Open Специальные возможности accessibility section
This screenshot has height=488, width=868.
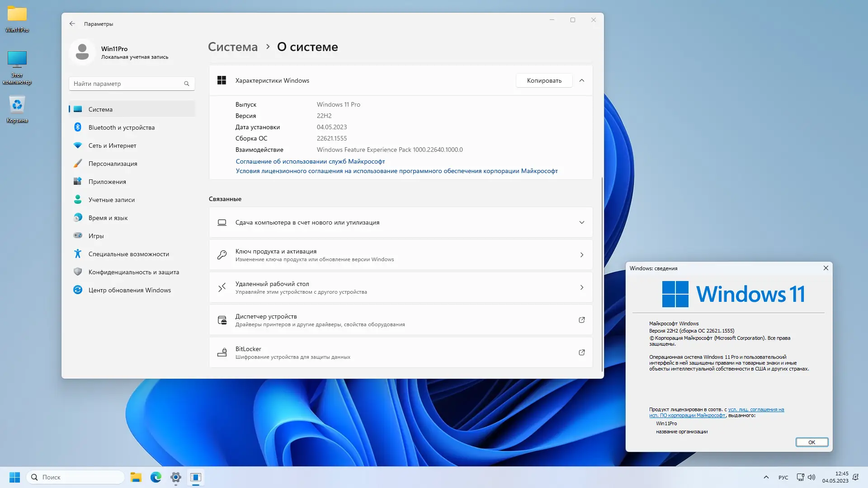[128, 254]
